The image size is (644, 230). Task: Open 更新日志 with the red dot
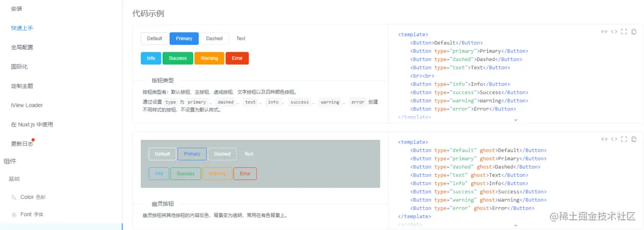[22, 144]
